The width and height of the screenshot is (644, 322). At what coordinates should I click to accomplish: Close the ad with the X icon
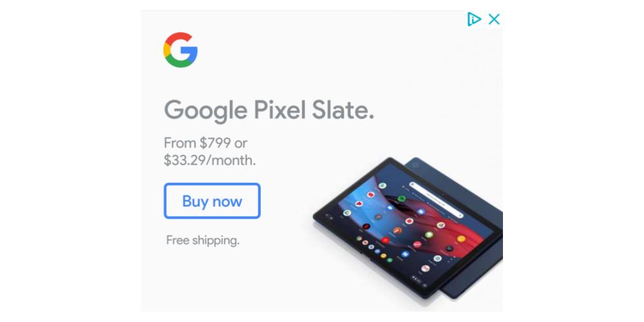pyautogui.click(x=494, y=19)
